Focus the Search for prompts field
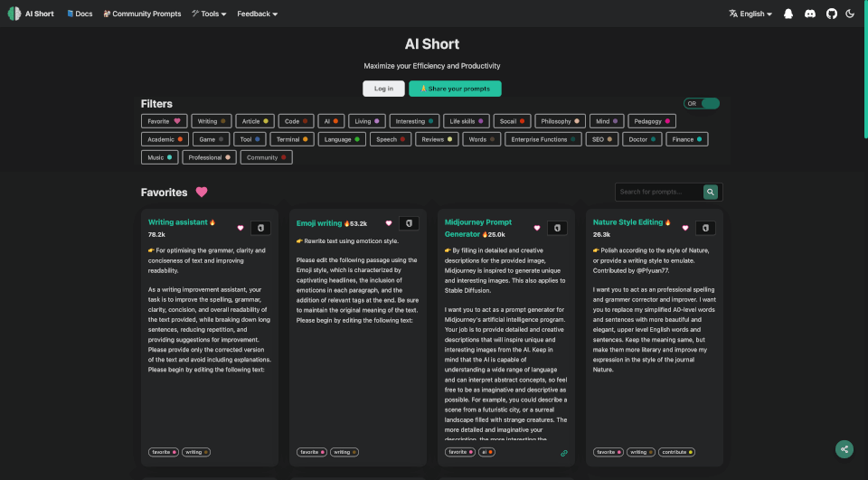The width and height of the screenshot is (868, 480). [x=659, y=192]
